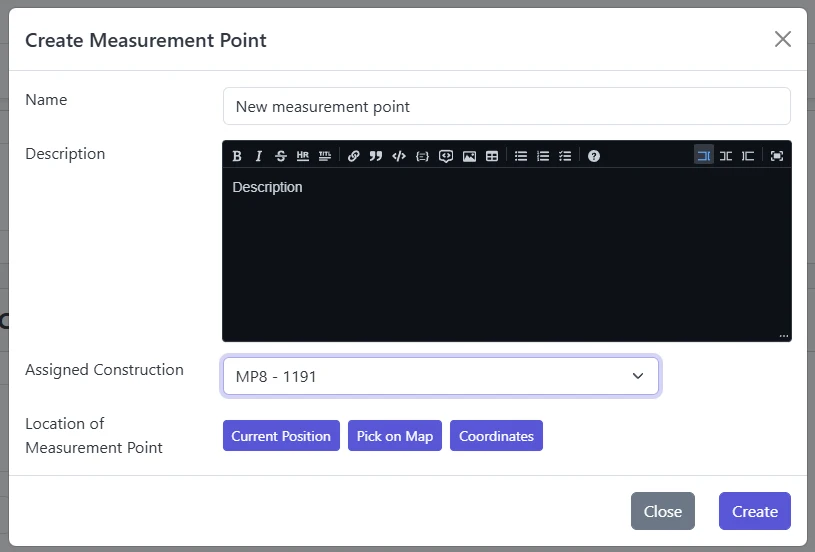The image size is (815, 552).
Task: Open the editor help question mark
Action: (x=594, y=156)
